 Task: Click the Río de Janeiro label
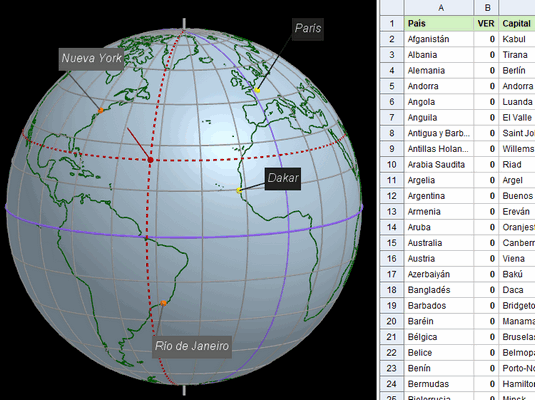click(192, 347)
